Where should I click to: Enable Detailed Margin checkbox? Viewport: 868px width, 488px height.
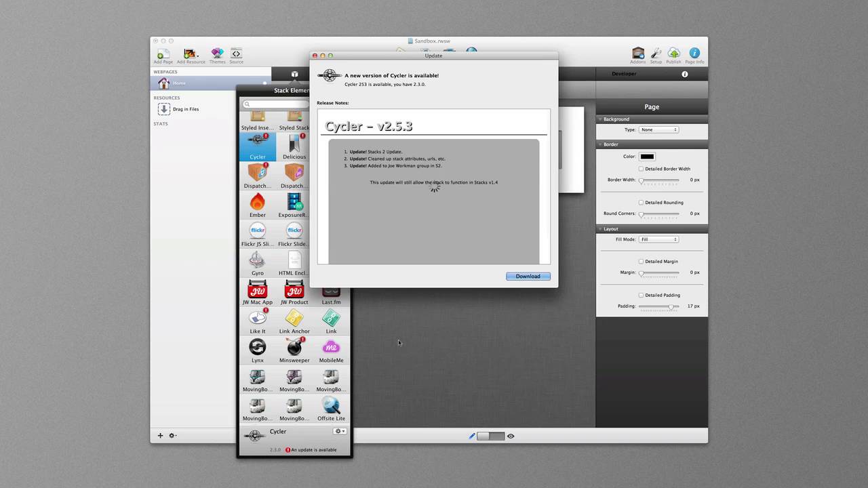click(x=641, y=262)
